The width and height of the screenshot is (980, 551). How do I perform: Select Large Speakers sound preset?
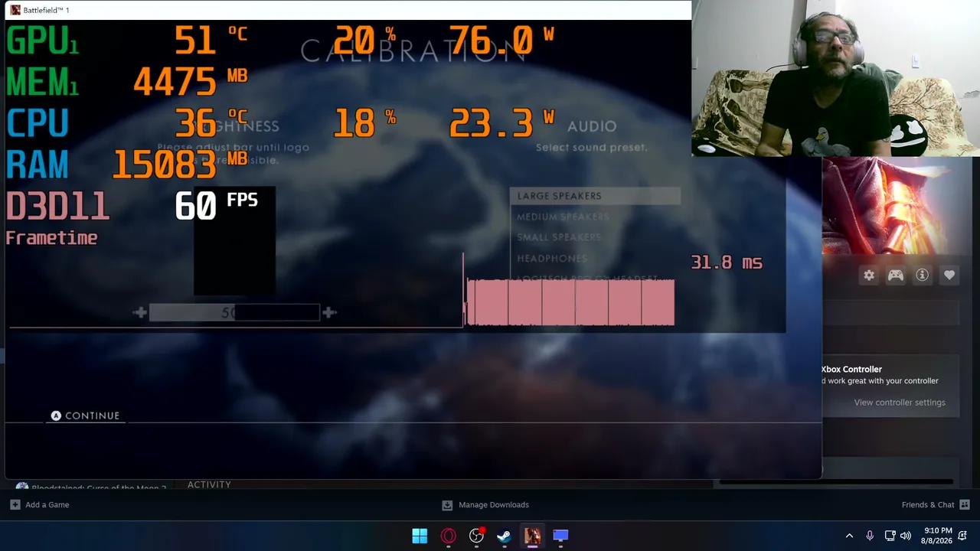coord(595,196)
